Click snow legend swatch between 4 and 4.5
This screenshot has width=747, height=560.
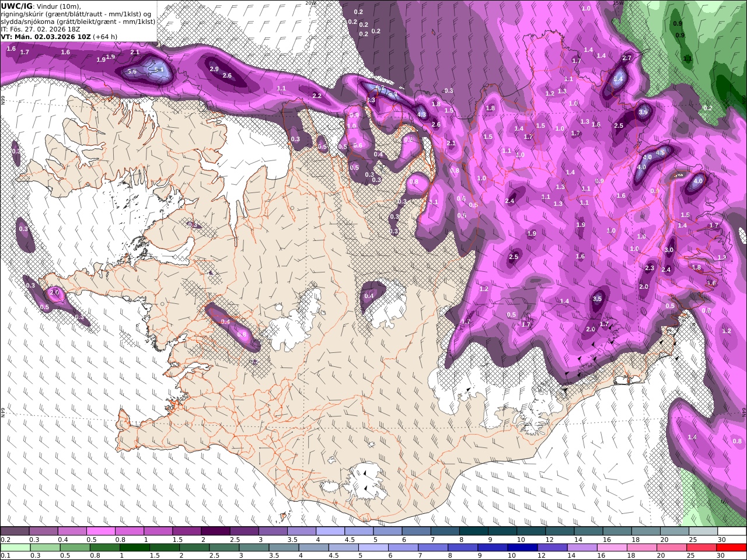pyautogui.click(x=330, y=531)
